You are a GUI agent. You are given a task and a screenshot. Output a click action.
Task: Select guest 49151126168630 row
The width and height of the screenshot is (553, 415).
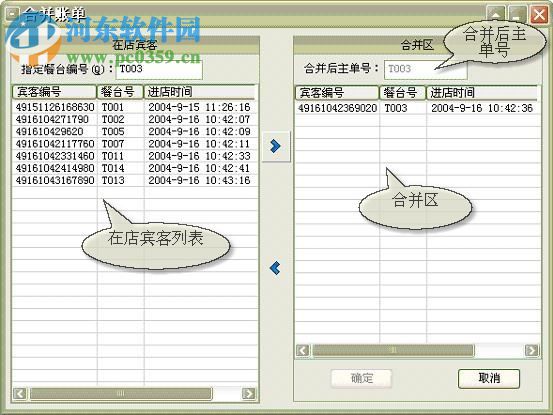134,107
